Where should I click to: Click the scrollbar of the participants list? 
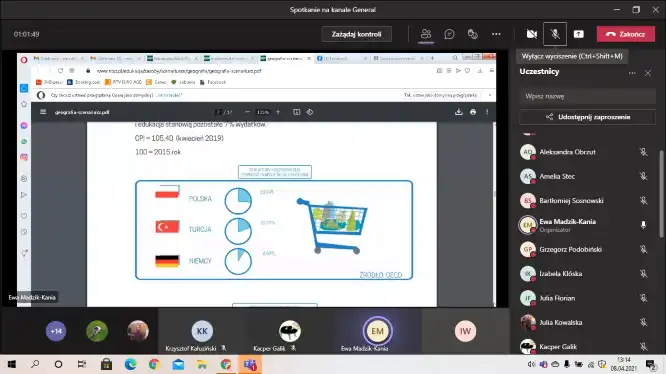point(661,194)
